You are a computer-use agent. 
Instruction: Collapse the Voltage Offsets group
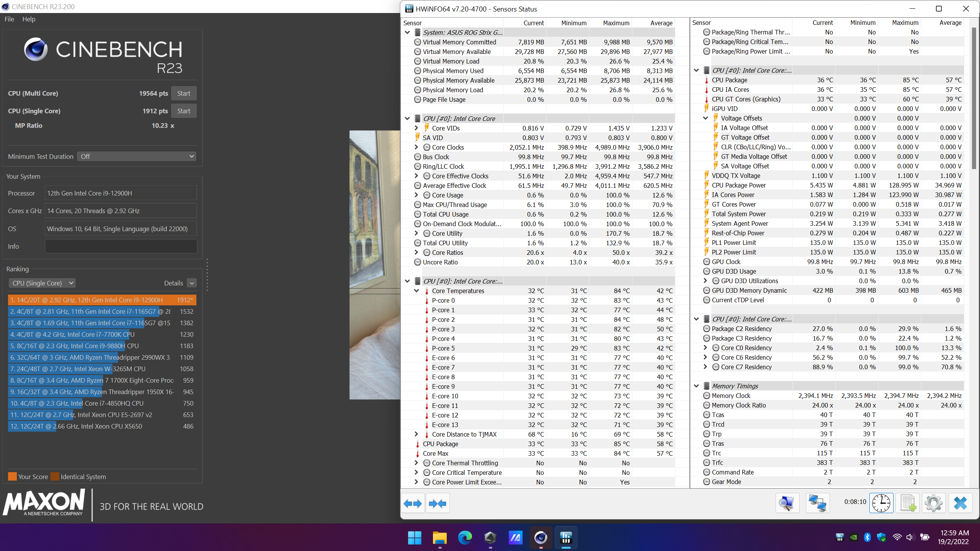click(x=706, y=118)
